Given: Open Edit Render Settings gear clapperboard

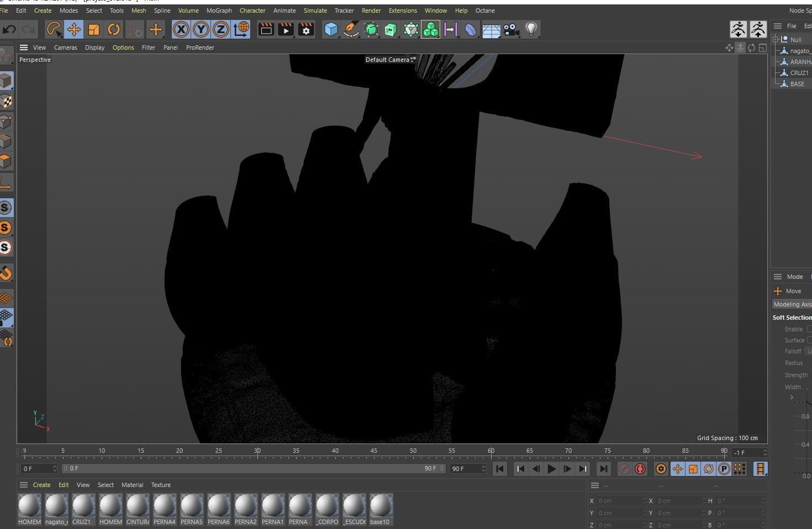Looking at the screenshot, I should point(306,29).
